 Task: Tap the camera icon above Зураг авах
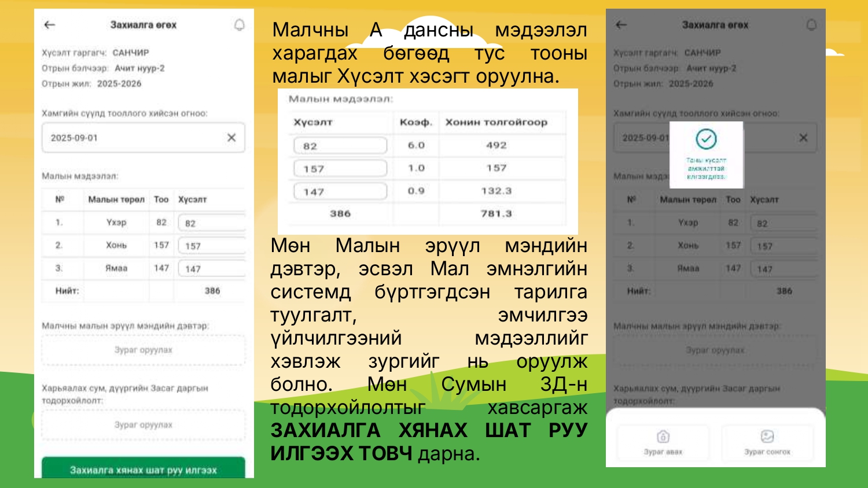[663, 437]
